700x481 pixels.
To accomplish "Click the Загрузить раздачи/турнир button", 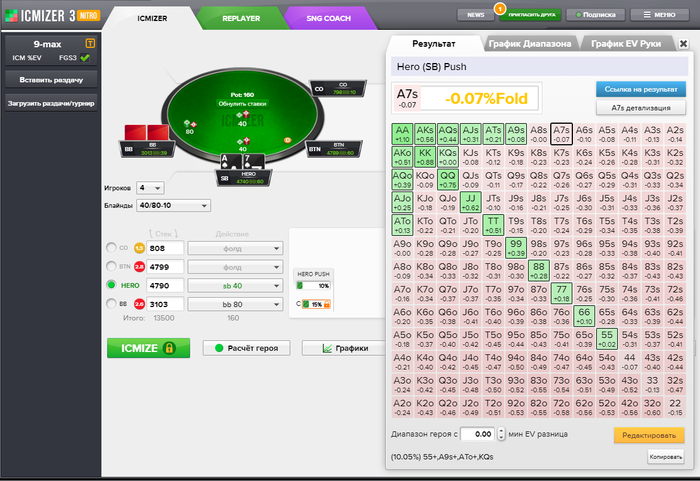I will (x=51, y=103).
